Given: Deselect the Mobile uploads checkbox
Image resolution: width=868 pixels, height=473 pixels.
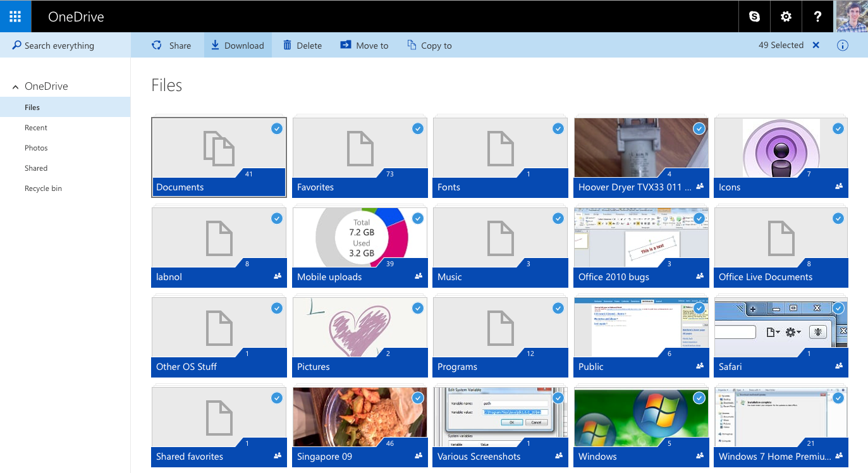Looking at the screenshot, I should 417,218.
